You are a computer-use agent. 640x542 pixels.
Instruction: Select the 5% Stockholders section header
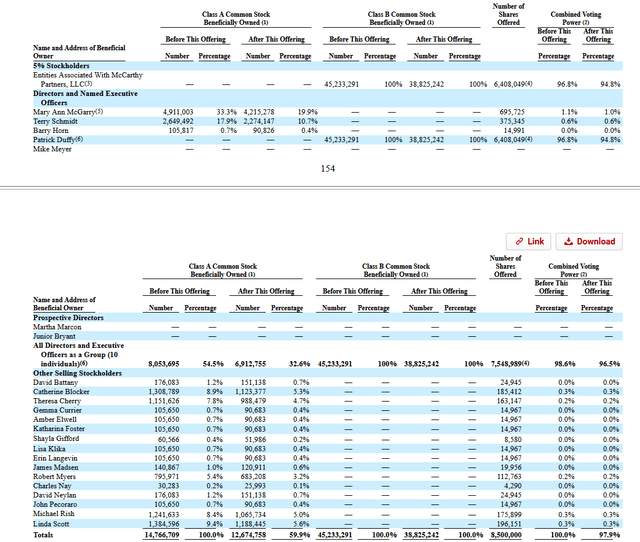[x=61, y=66]
